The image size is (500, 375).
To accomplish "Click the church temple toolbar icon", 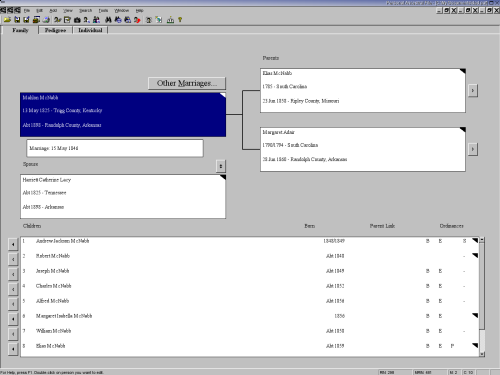I will click(170, 20).
